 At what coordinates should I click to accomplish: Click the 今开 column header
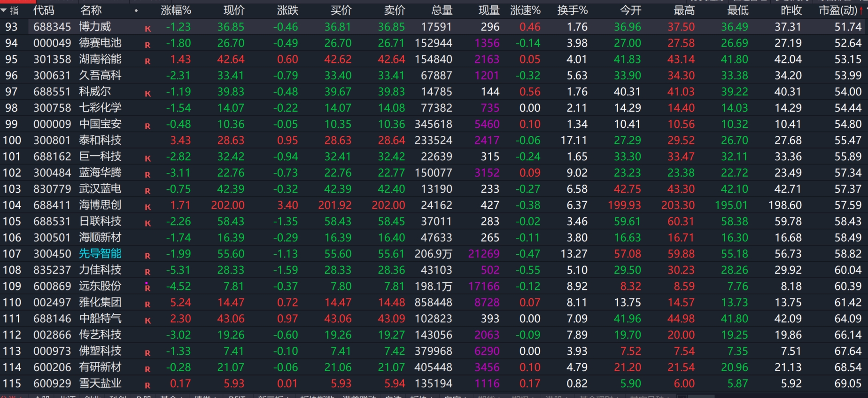[x=630, y=10]
